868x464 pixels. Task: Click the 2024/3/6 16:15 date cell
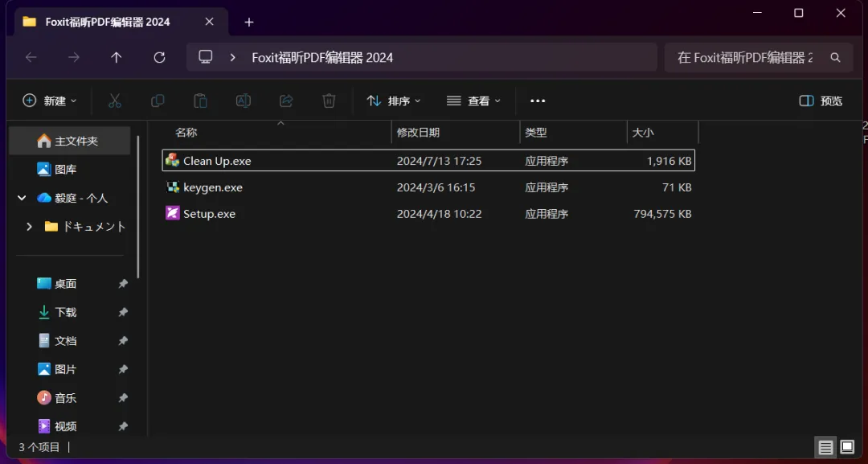[x=436, y=187]
